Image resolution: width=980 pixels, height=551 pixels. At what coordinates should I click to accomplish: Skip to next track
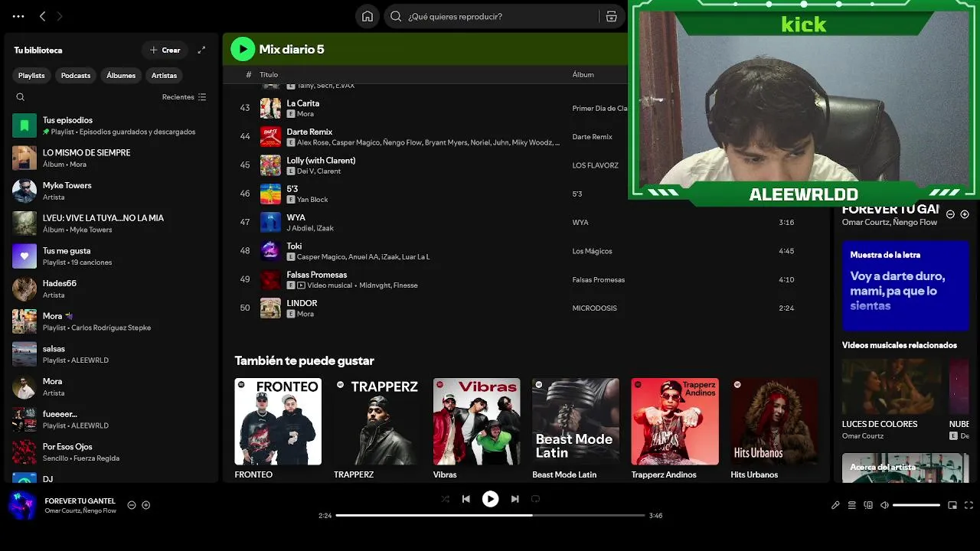[x=514, y=499]
